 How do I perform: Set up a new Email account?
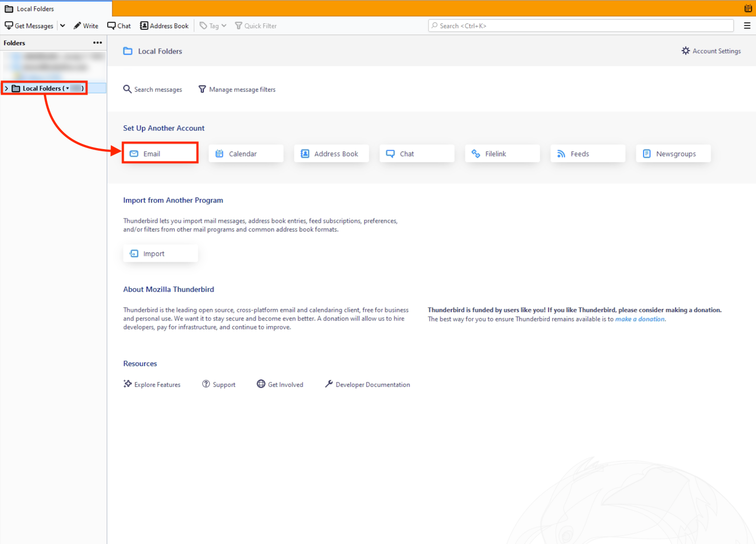click(160, 154)
